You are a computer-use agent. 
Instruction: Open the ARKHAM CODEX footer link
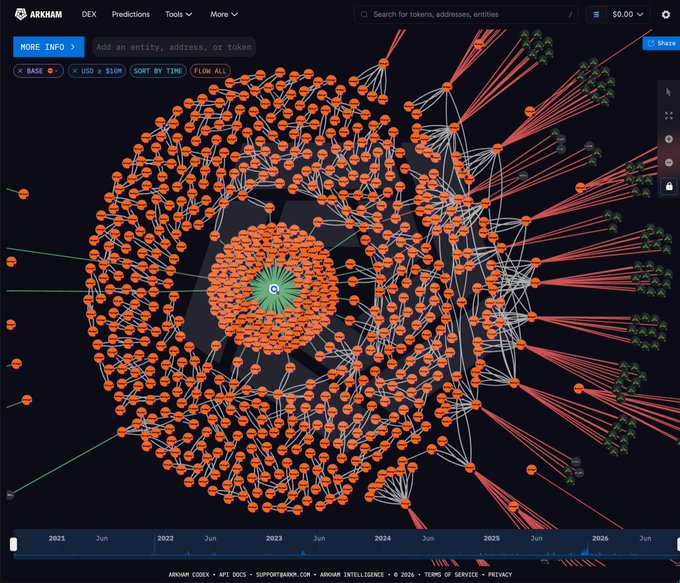tap(189, 574)
